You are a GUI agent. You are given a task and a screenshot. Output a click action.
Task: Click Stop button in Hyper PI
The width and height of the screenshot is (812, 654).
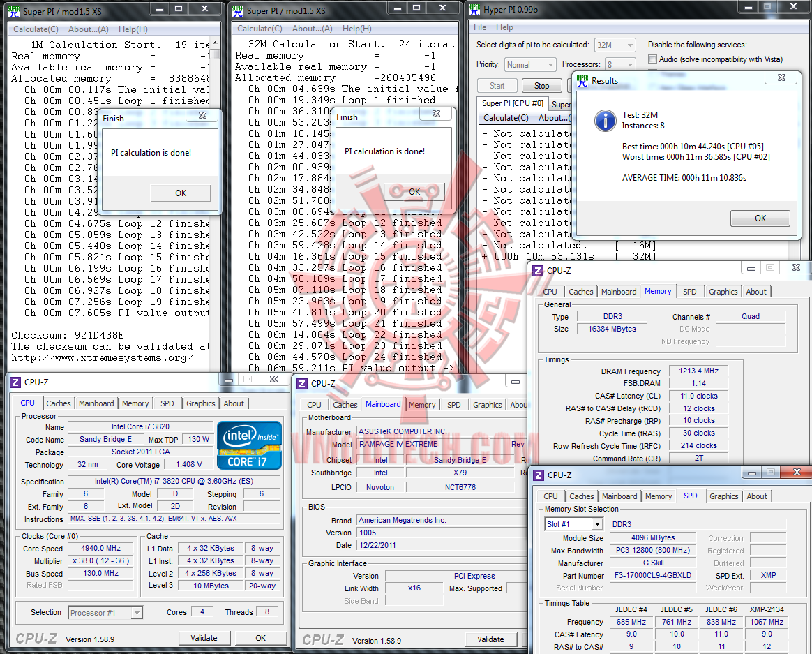click(541, 86)
